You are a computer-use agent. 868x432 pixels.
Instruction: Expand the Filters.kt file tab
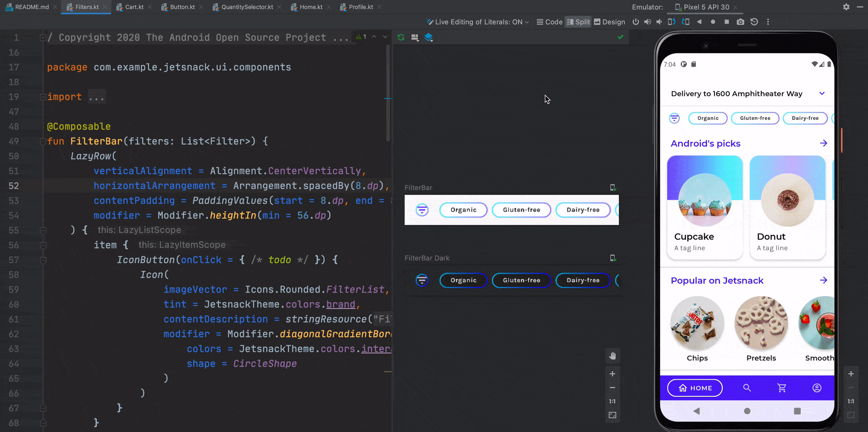coord(86,7)
